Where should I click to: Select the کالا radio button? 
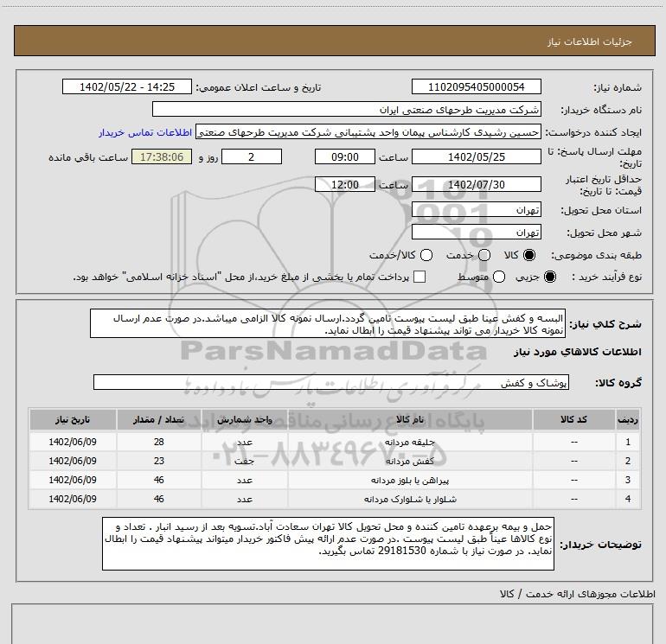pos(529,255)
